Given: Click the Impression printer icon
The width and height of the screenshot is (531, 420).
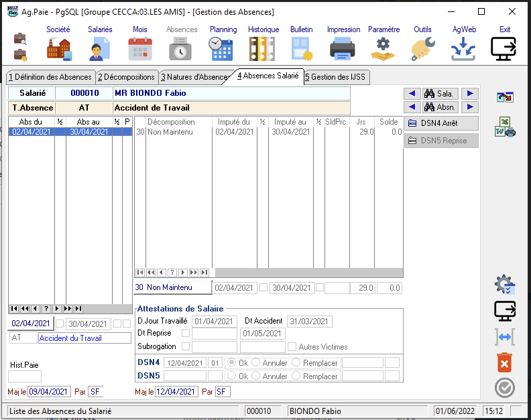Looking at the screenshot, I should tap(343, 49).
